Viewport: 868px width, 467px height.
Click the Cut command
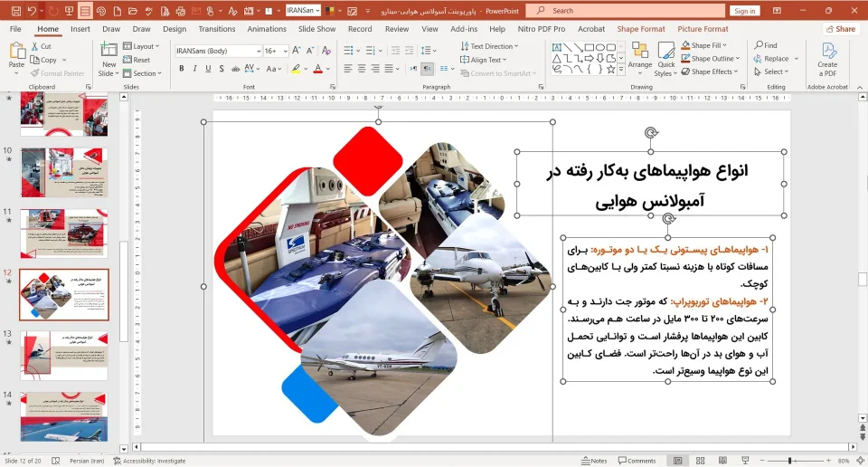(42, 46)
